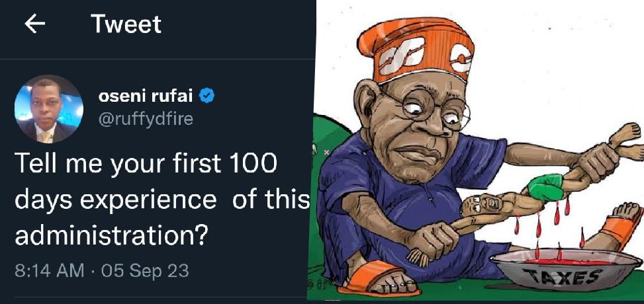The height and width of the screenshot is (304, 644).
Task: Go back using the left arrow
Action: point(34,24)
